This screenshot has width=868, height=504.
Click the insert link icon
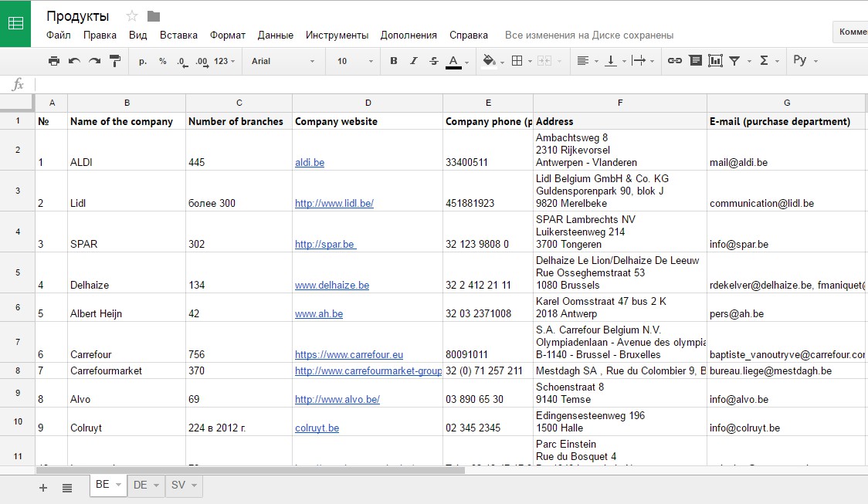pos(674,61)
